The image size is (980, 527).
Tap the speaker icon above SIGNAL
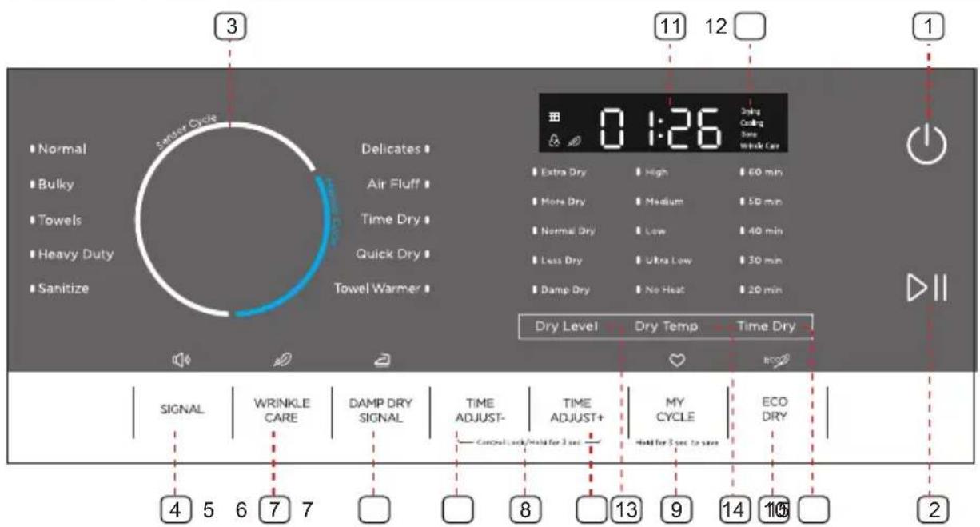(181, 361)
